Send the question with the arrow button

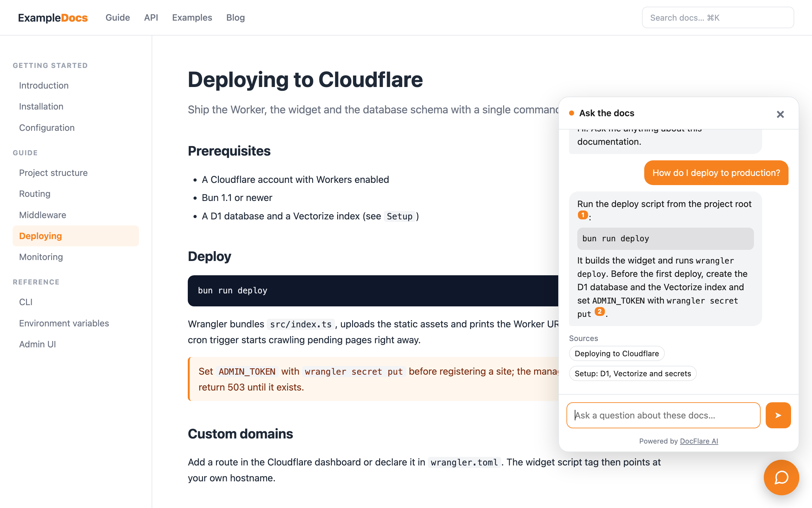(x=778, y=415)
